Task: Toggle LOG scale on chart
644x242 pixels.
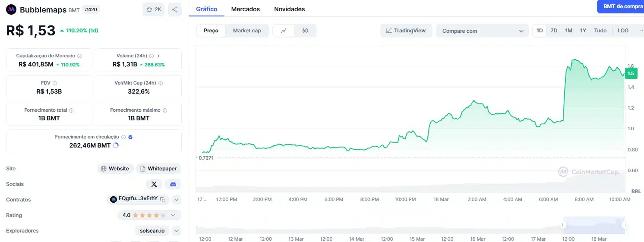Action: coord(623,31)
